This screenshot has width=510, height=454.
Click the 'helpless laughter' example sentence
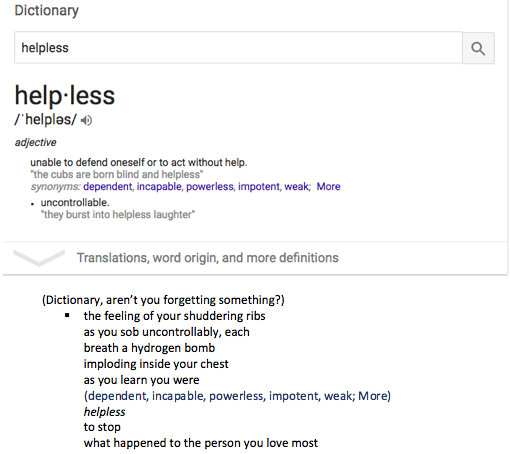[118, 214]
